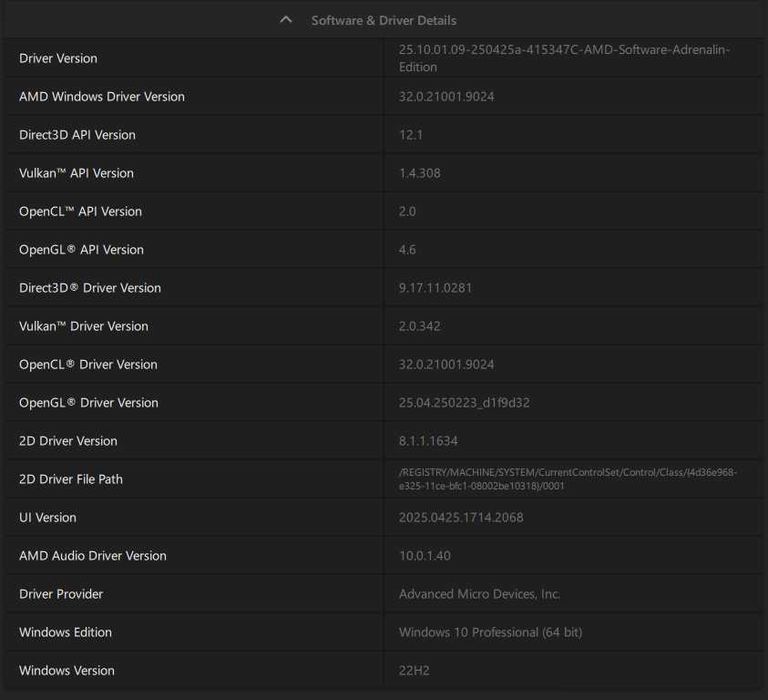This screenshot has width=768, height=700.
Task: Select the Direct3D Driver Version label
Action: (x=90, y=288)
